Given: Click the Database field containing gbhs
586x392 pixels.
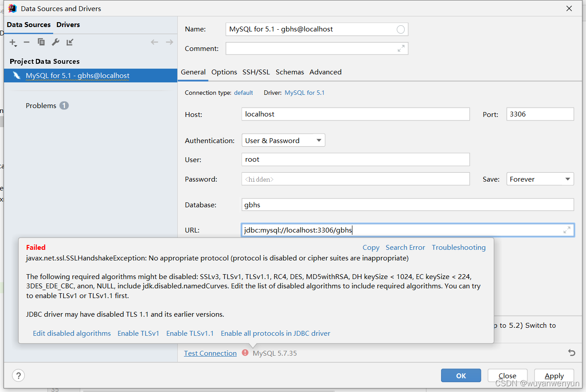Looking at the screenshot, I should [x=408, y=205].
